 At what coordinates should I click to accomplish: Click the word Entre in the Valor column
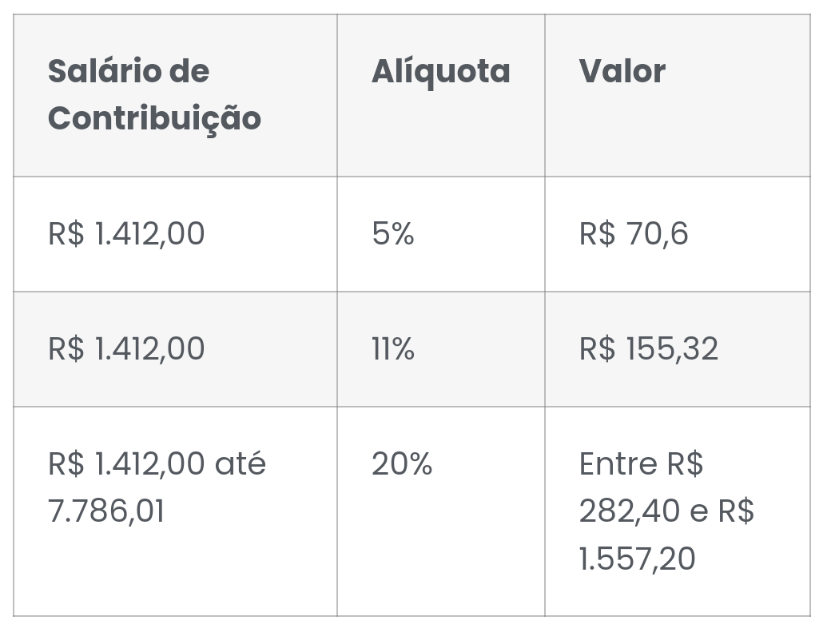618,463
